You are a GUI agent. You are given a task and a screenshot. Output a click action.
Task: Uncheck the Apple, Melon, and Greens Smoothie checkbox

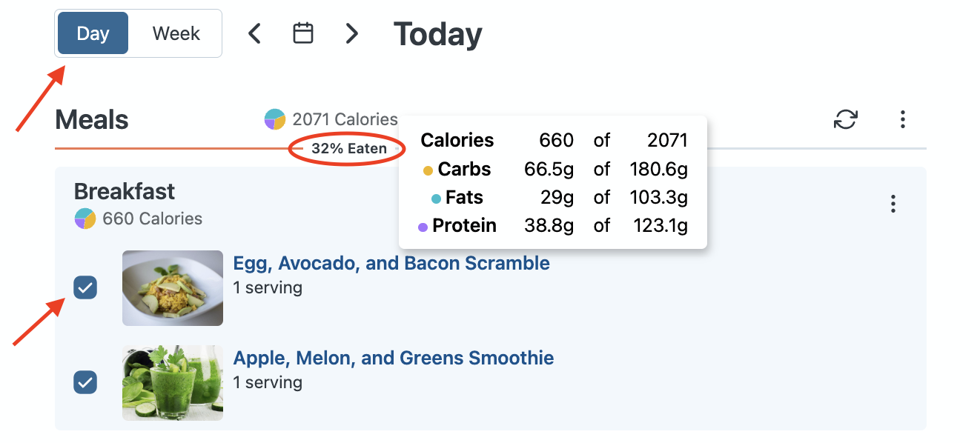click(x=85, y=382)
